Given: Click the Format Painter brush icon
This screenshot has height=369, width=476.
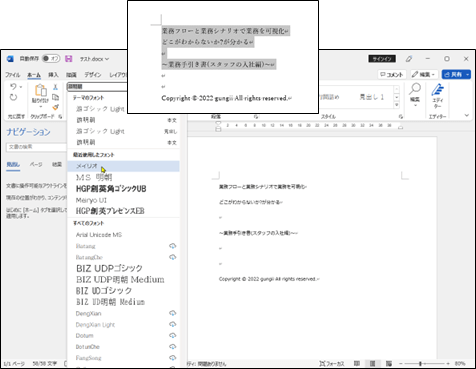Looking at the screenshot, I should tap(56, 107).
